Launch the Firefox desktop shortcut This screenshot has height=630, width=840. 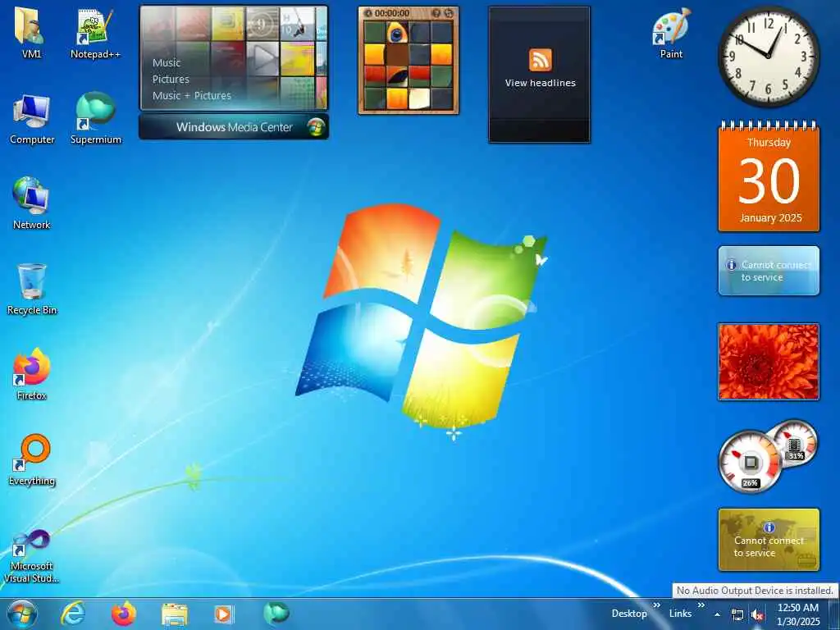(31, 374)
